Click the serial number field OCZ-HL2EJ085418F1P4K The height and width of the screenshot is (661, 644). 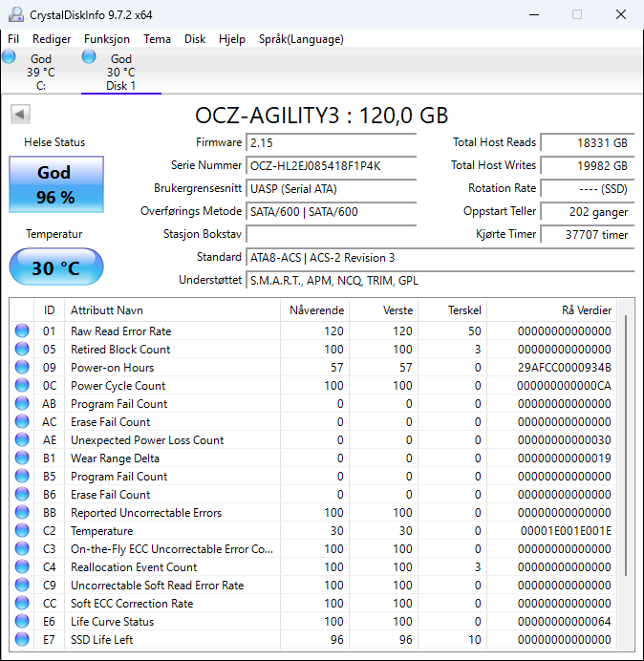pyautogui.click(x=331, y=165)
